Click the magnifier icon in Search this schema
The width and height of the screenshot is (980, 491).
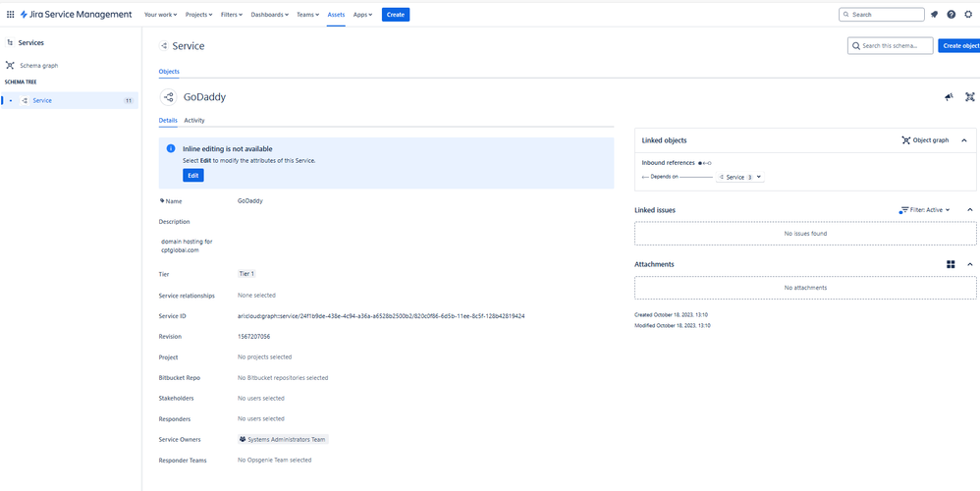(x=856, y=45)
